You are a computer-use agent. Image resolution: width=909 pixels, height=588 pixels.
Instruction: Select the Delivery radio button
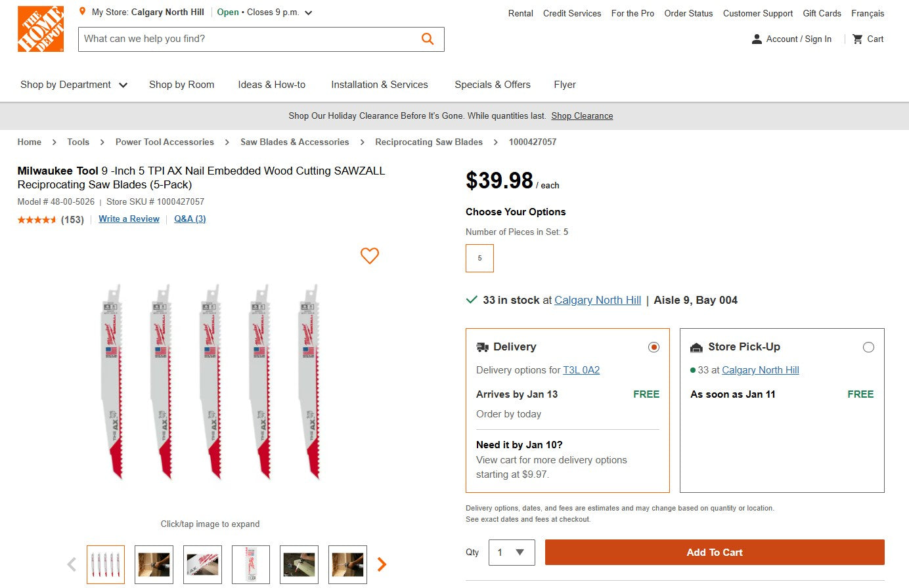(x=654, y=346)
